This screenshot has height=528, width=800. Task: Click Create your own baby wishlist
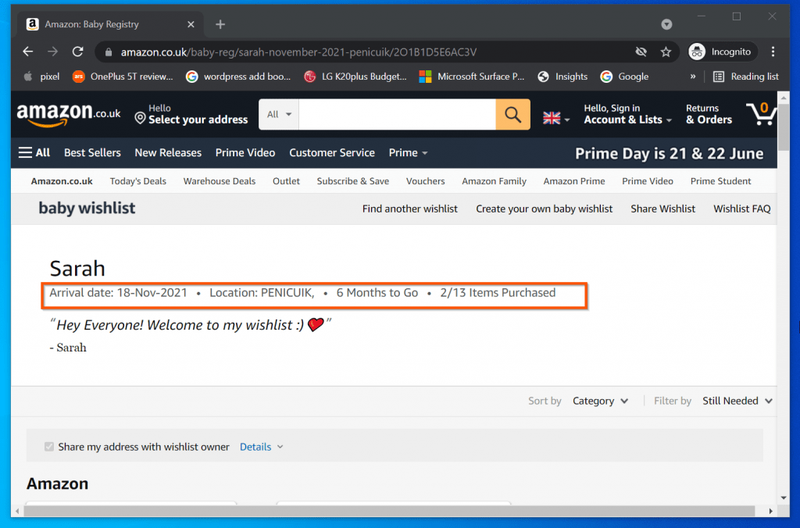(544, 209)
